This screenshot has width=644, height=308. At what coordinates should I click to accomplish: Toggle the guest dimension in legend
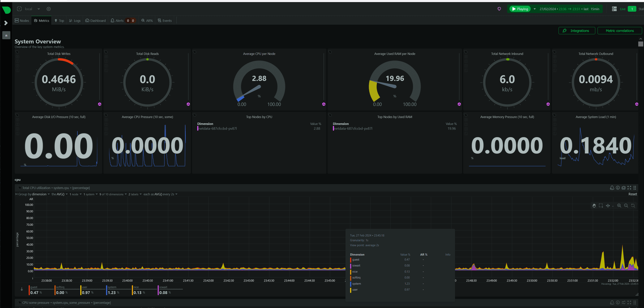[x=41, y=290]
